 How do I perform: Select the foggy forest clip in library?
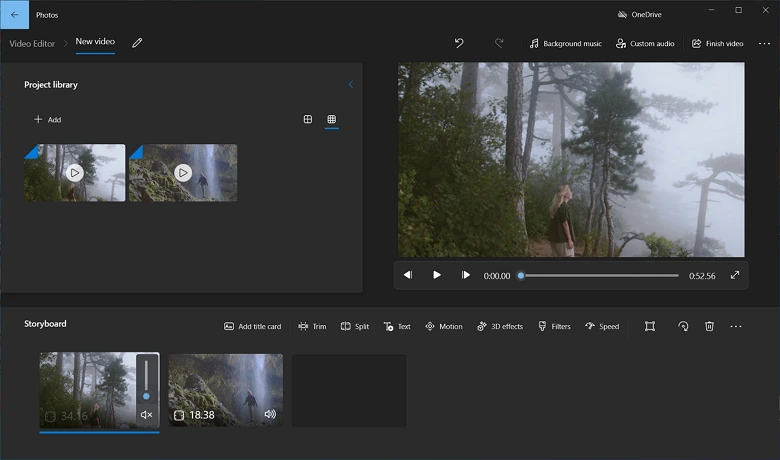click(x=75, y=173)
